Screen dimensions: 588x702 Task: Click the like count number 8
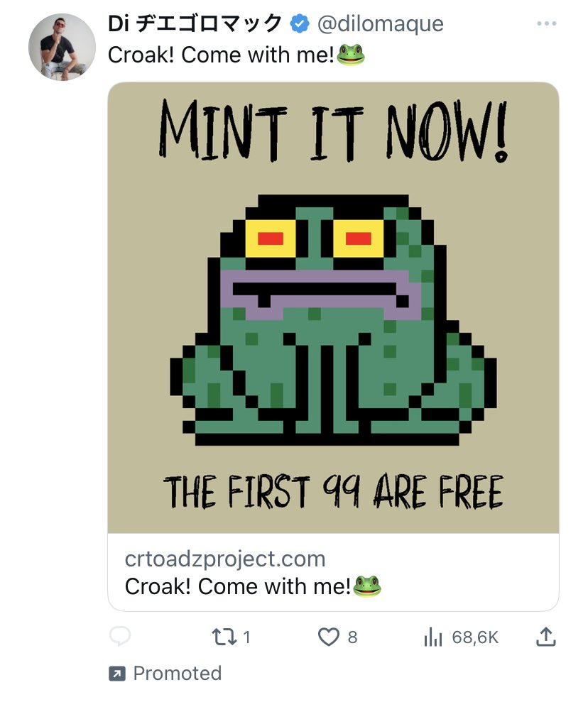click(x=352, y=637)
